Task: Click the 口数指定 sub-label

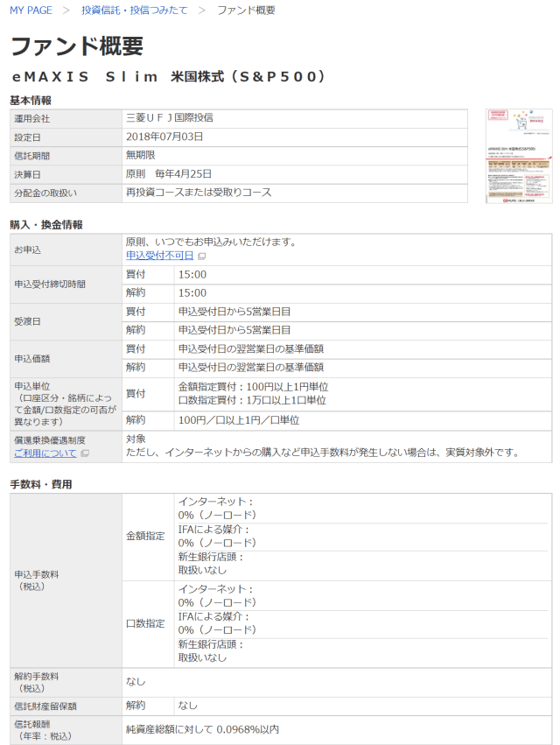Action: coord(145,623)
